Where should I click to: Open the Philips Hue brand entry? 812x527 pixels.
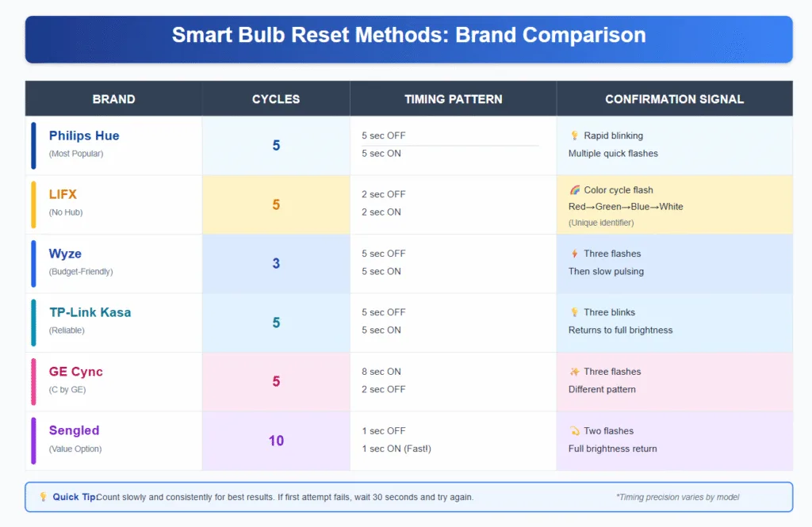point(83,136)
